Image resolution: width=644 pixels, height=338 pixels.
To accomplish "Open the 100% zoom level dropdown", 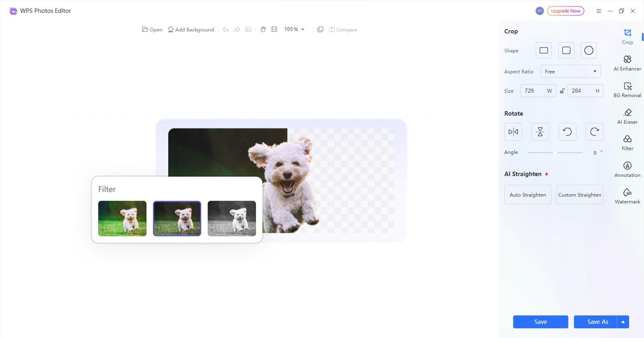I will click(x=294, y=29).
